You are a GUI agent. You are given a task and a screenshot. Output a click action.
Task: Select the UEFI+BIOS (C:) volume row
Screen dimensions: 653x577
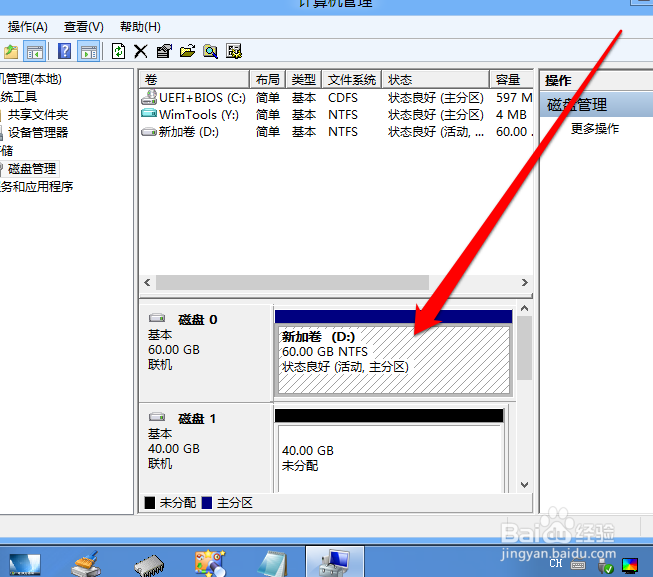(336, 98)
